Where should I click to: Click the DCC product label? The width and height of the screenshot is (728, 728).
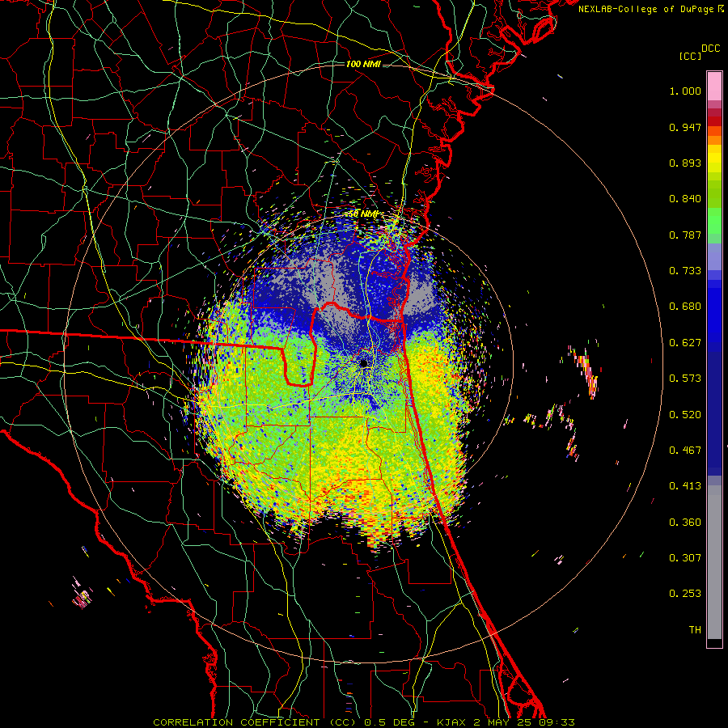click(x=711, y=49)
